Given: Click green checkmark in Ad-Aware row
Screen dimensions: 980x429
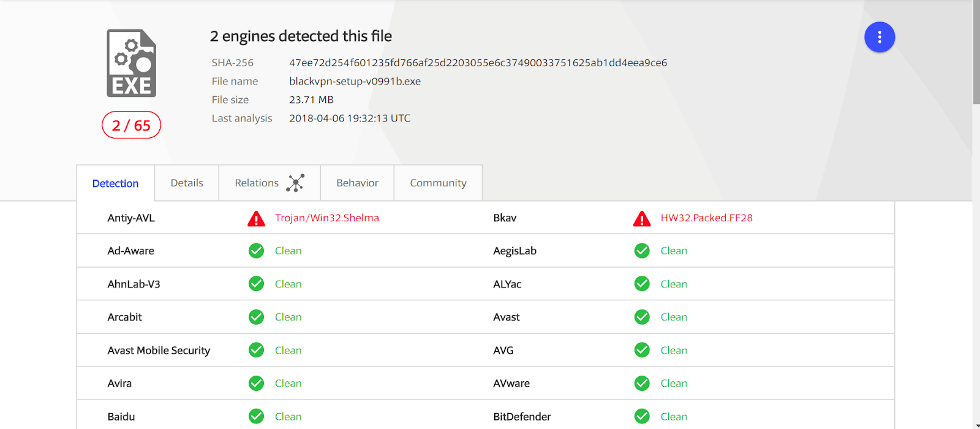Looking at the screenshot, I should [x=256, y=251].
